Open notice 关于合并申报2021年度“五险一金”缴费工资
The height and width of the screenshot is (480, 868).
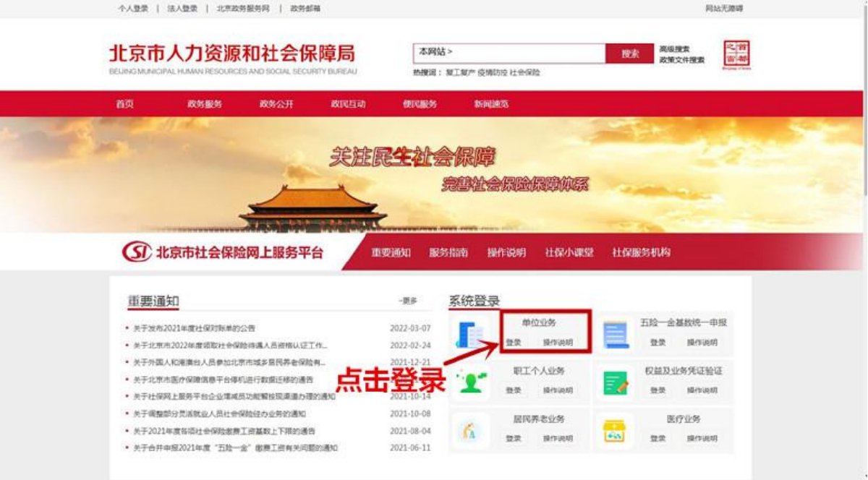[x=235, y=448]
